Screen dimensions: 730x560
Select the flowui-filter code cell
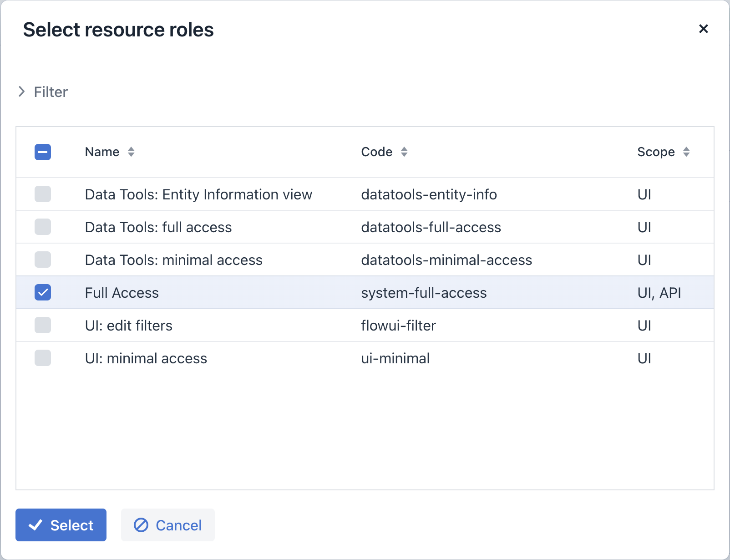[398, 326]
